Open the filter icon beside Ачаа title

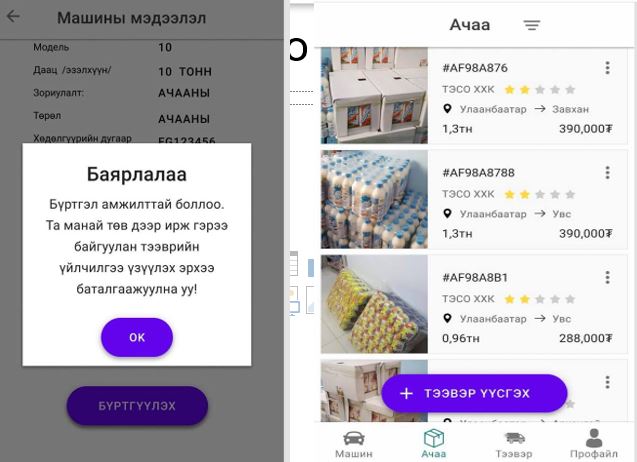coord(532,25)
